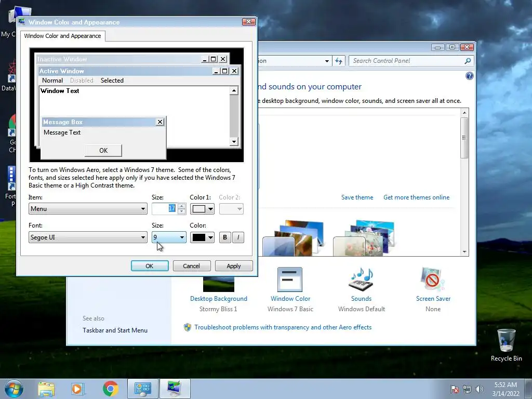
Task: Click the Action Center flag tray icon
Action: pyautogui.click(x=455, y=389)
